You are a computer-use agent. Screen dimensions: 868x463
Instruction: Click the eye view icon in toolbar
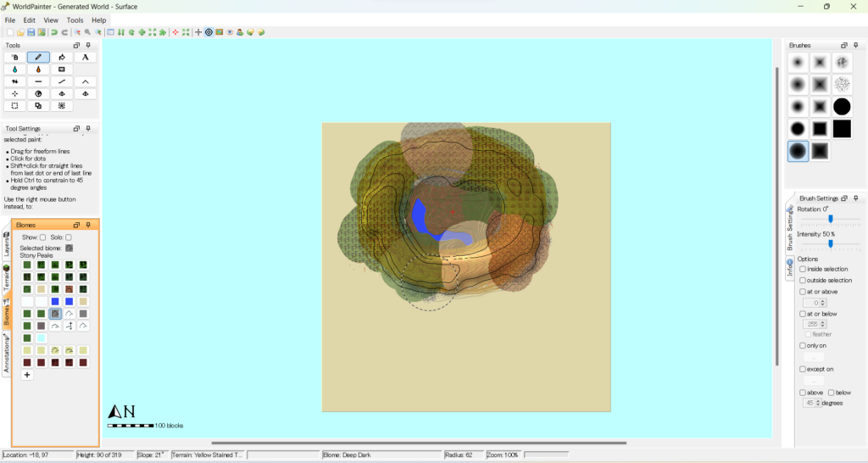click(230, 32)
